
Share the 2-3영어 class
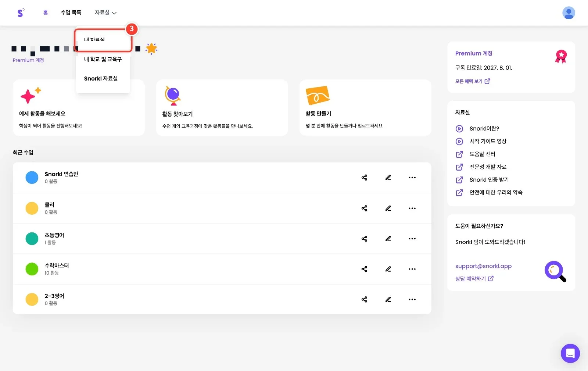(364, 299)
